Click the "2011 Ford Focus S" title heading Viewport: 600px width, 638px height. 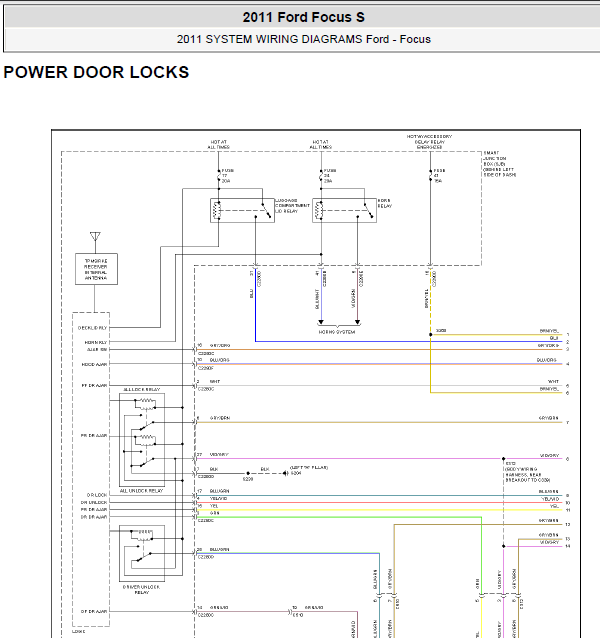pos(303,17)
